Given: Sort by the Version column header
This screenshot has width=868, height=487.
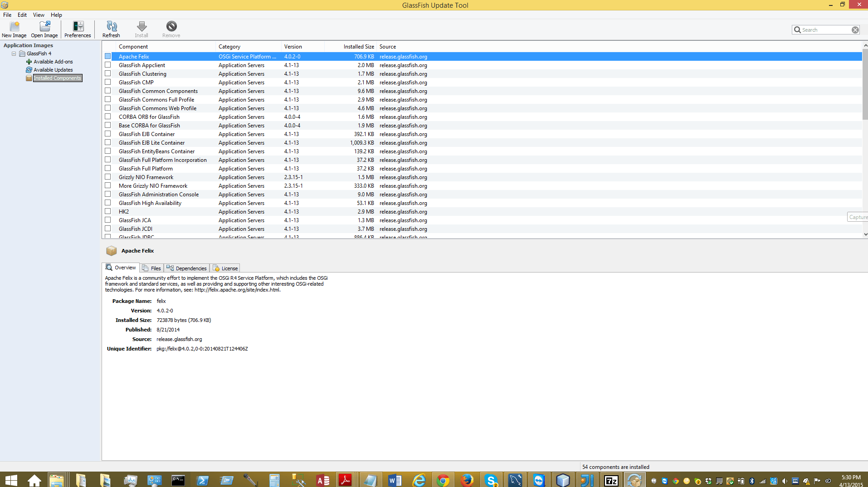Looking at the screenshot, I should (x=303, y=47).
